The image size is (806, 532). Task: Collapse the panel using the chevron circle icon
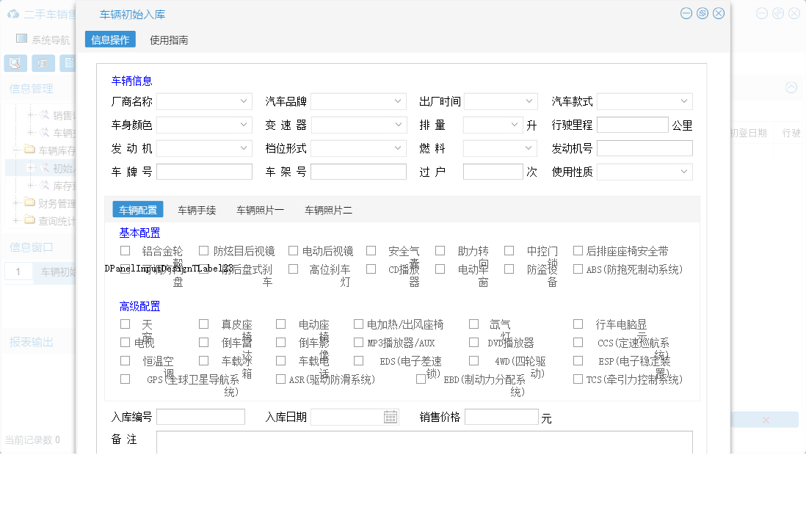point(791,87)
